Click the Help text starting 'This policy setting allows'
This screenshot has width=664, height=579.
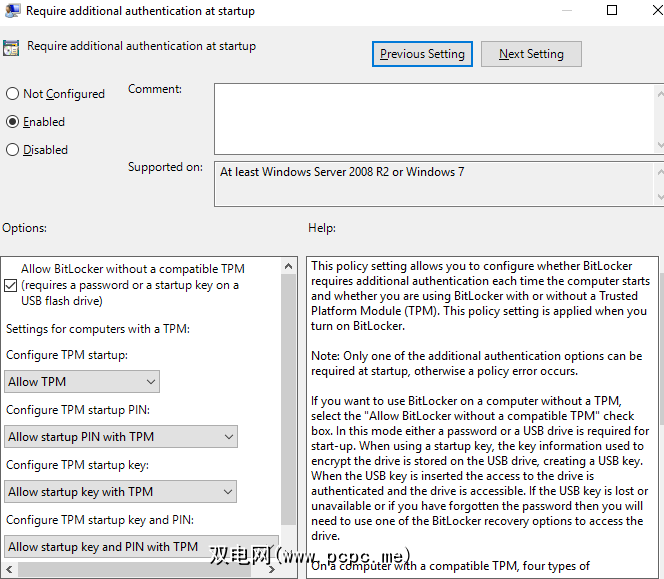(x=480, y=296)
